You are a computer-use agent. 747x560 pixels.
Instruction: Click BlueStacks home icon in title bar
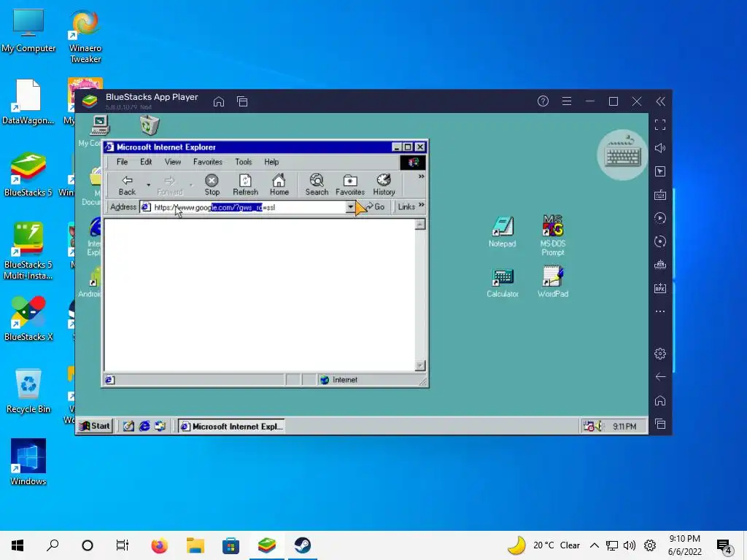click(219, 101)
